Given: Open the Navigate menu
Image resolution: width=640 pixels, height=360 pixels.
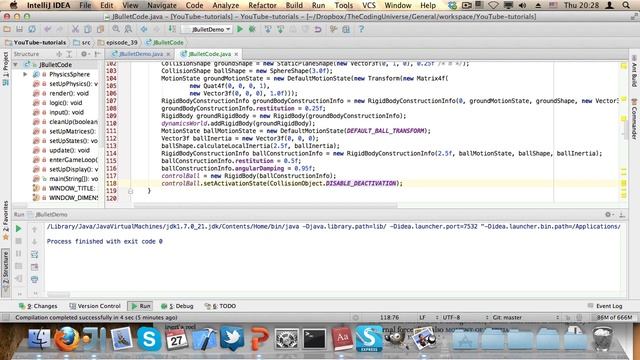Looking at the screenshot, I should pyautogui.click(x=162, y=5).
